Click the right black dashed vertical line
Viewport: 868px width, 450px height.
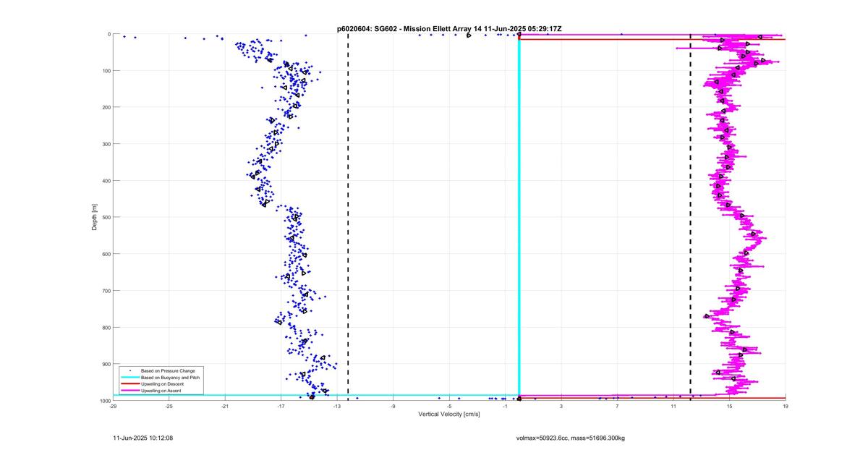click(690, 217)
